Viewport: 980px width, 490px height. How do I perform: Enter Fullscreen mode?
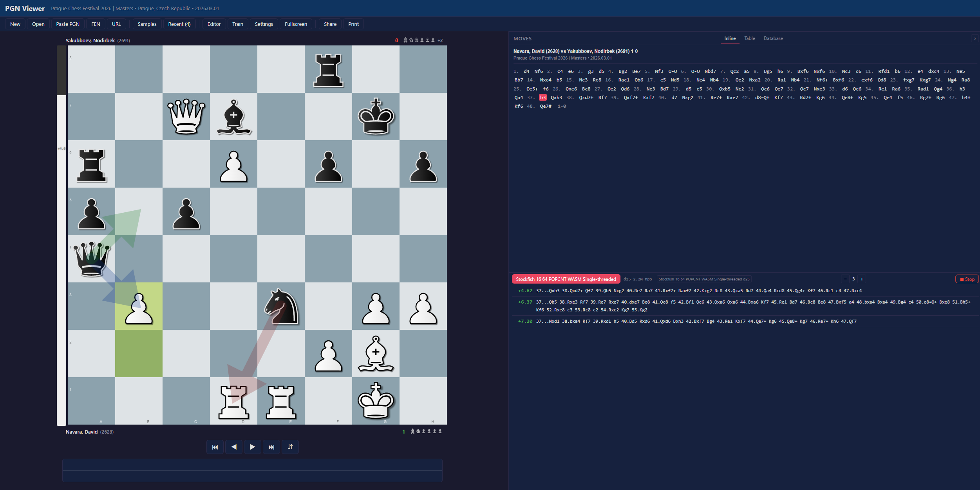coord(296,24)
